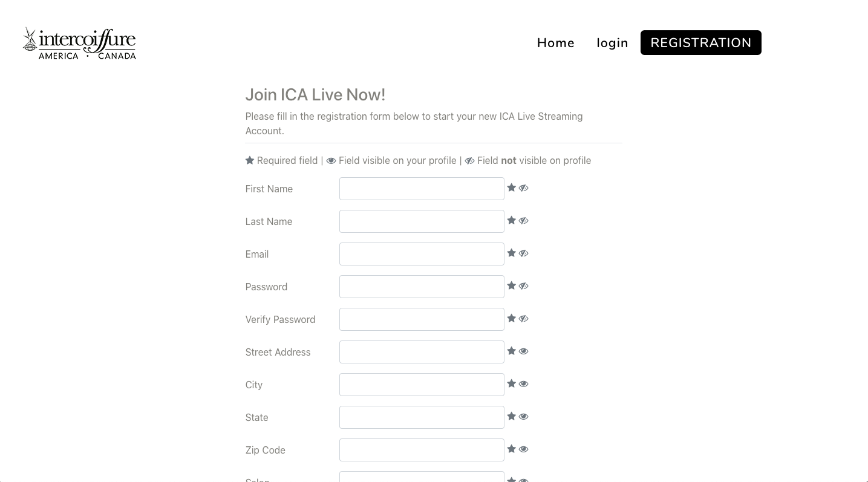Viewport: 868px width, 482px height.
Task: Focus the First Name input field
Action: coord(422,189)
